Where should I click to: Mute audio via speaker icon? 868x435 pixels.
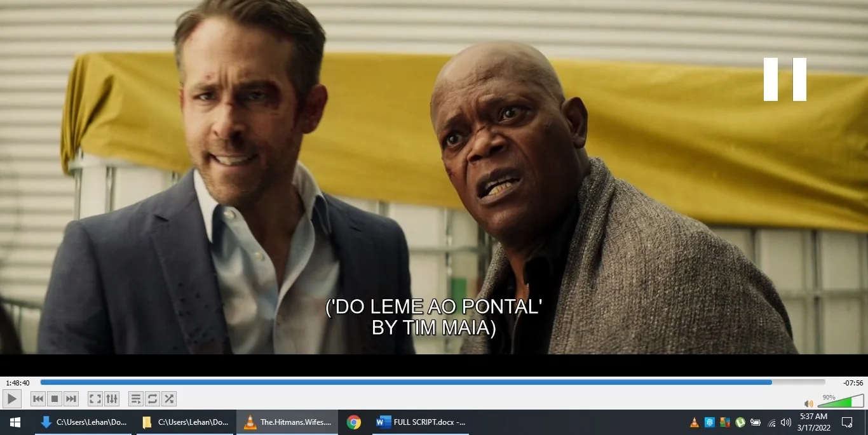click(x=809, y=403)
